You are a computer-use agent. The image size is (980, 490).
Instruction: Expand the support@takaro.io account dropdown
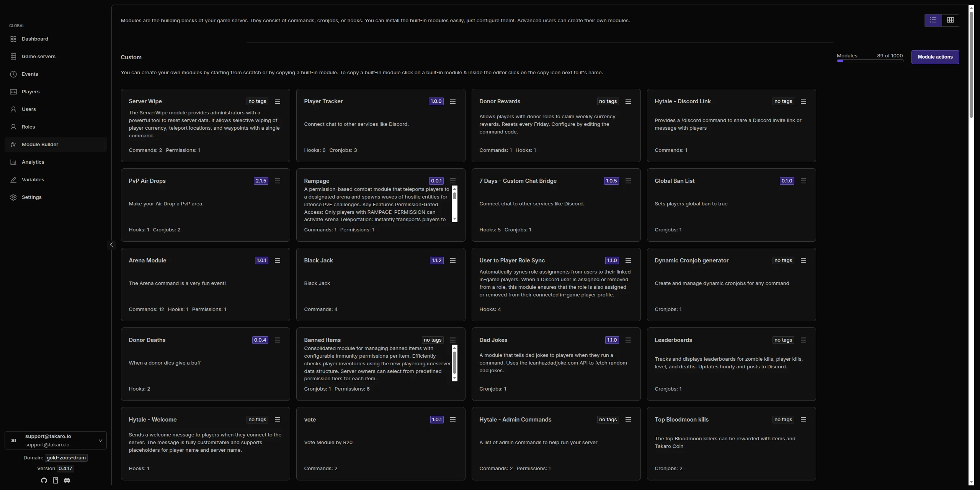100,440
